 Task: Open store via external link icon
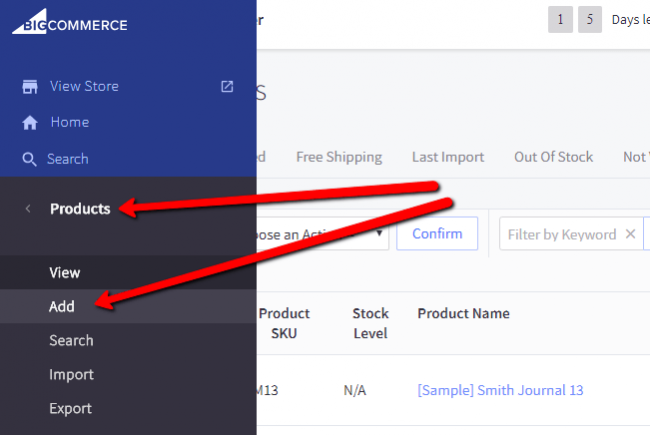[227, 87]
